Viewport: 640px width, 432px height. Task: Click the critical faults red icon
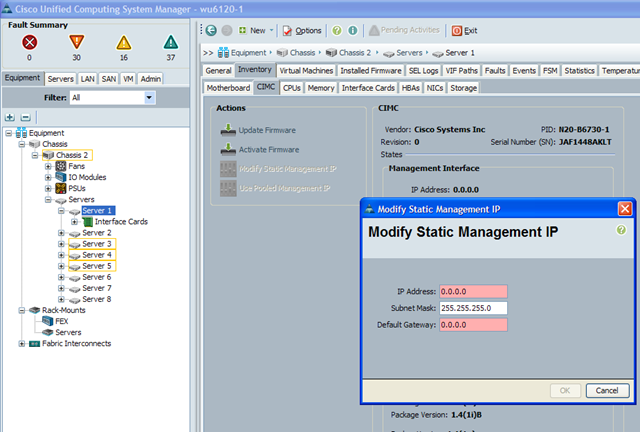pyautogui.click(x=29, y=41)
